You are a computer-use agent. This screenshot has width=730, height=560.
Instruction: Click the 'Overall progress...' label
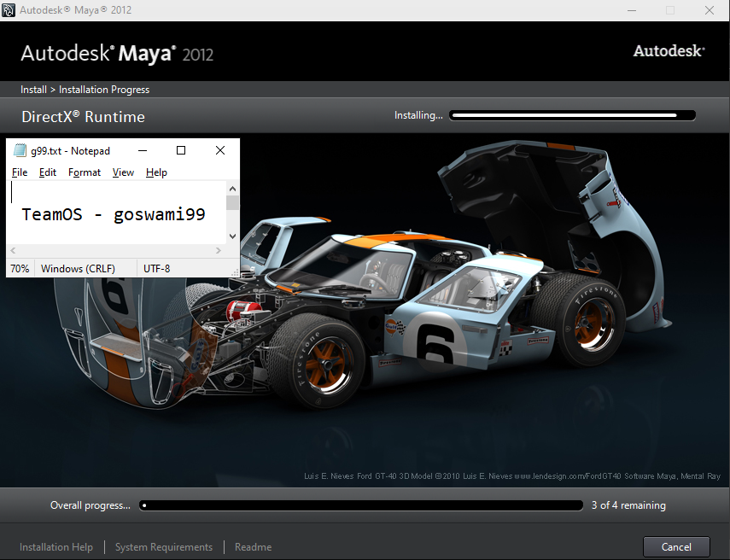pyautogui.click(x=91, y=505)
